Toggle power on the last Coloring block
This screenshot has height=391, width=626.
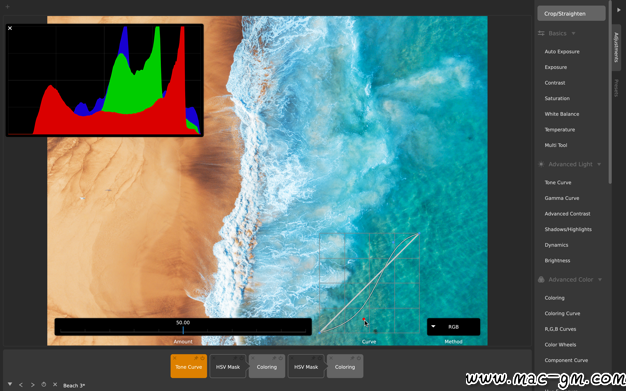click(x=359, y=358)
